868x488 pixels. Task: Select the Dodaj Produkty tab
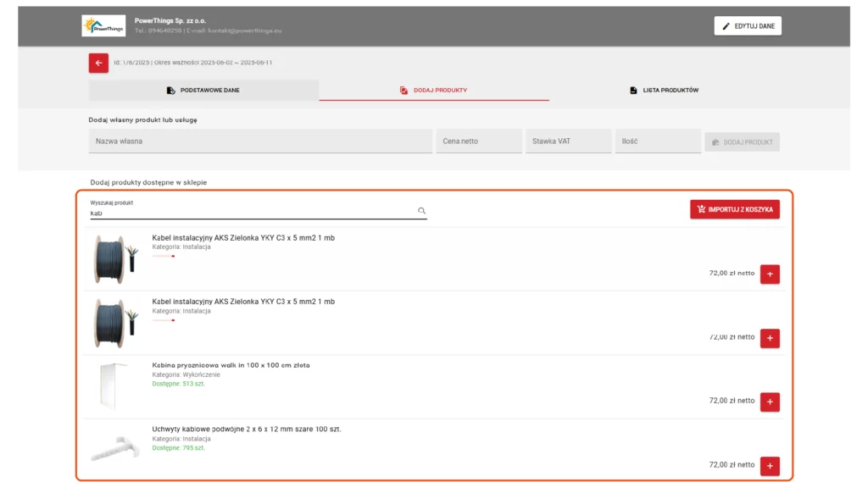tap(434, 90)
